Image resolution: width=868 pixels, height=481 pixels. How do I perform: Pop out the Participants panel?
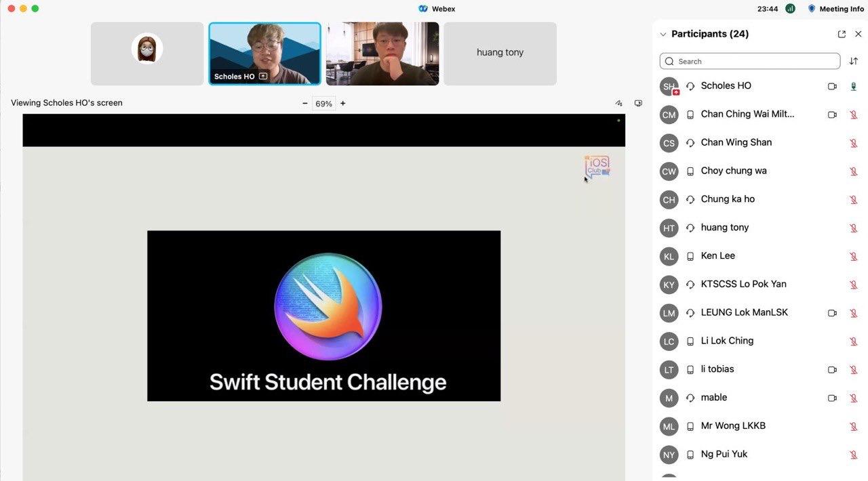(842, 33)
